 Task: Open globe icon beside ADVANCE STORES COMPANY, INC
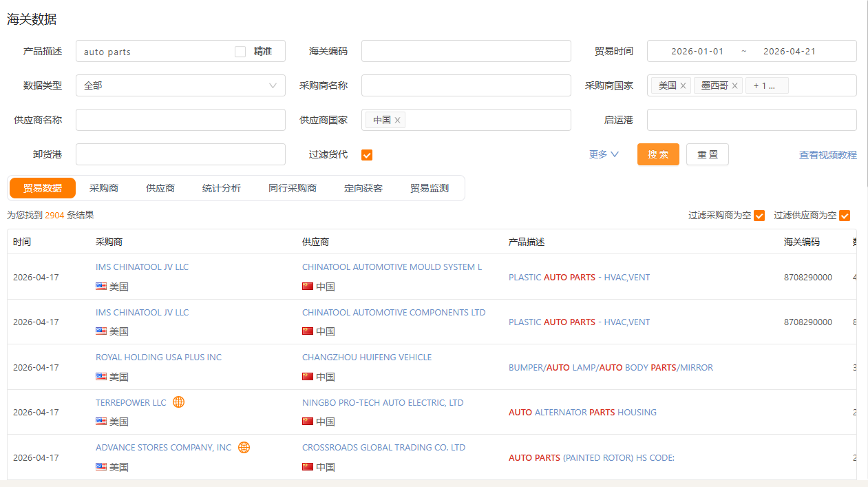(244, 448)
